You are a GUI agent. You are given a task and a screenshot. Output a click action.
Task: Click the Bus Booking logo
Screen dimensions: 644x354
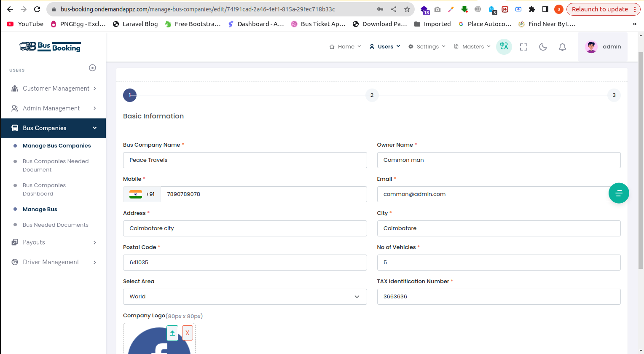pos(50,46)
